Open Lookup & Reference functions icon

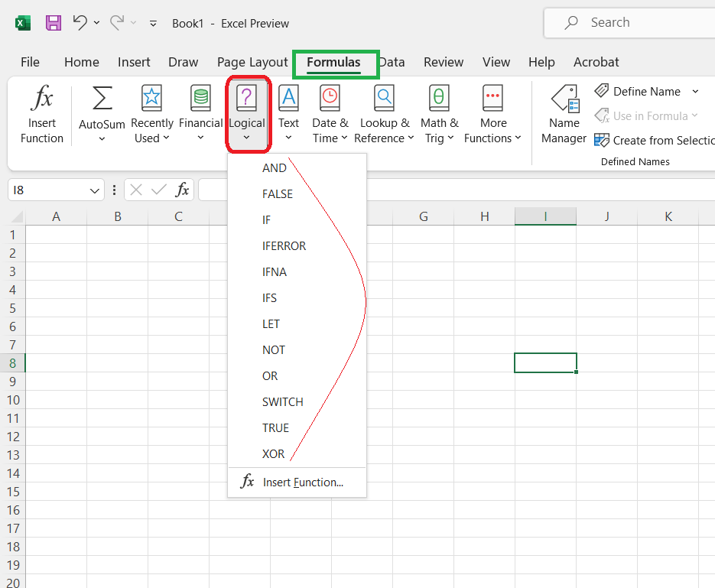coord(384,98)
